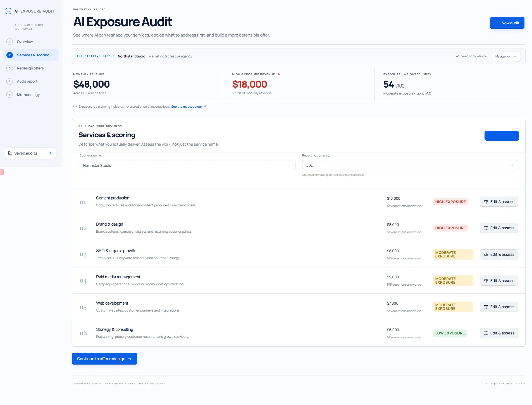Click the sliders icon for Web development

(486, 307)
